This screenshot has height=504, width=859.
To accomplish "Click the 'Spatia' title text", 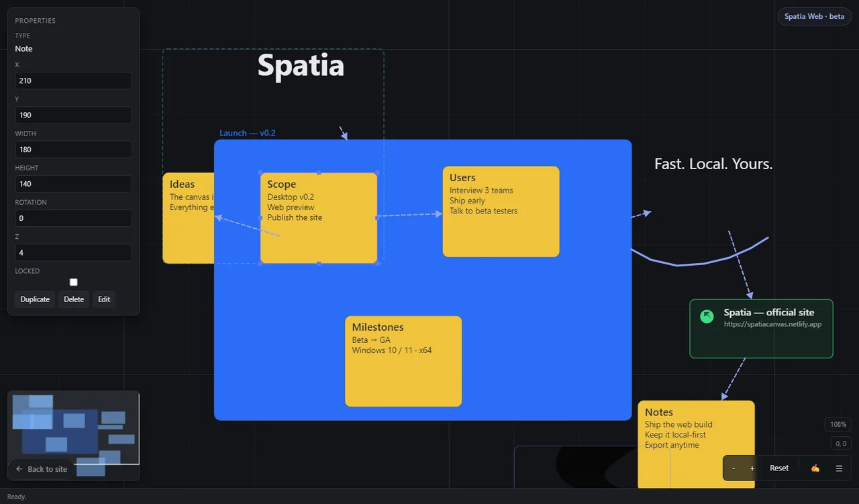I will point(301,66).
